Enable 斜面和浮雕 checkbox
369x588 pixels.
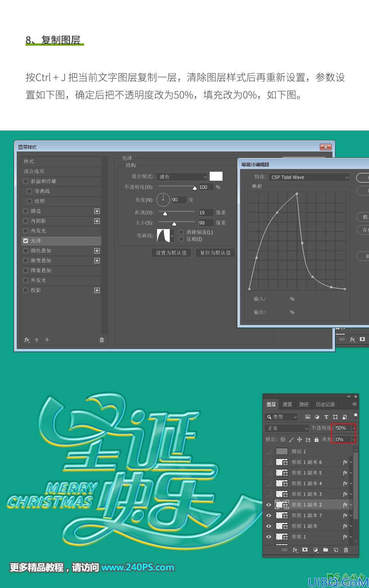[x=26, y=182]
